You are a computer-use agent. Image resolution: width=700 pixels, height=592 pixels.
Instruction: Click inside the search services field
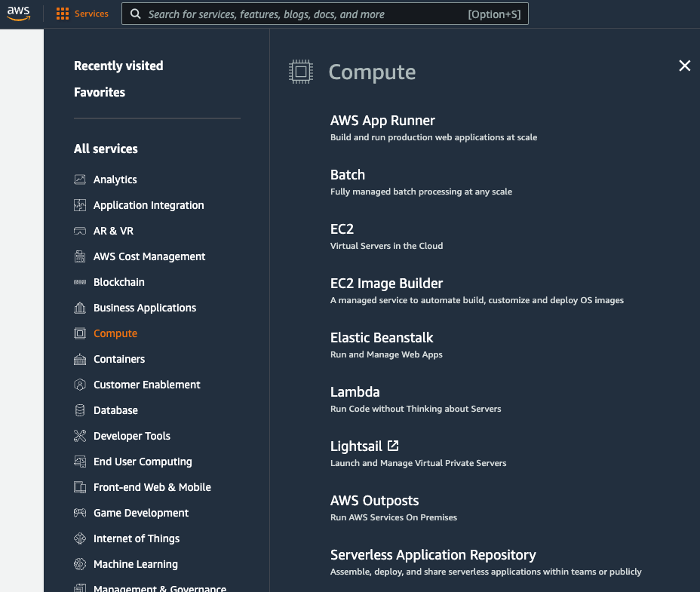(324, 14)
